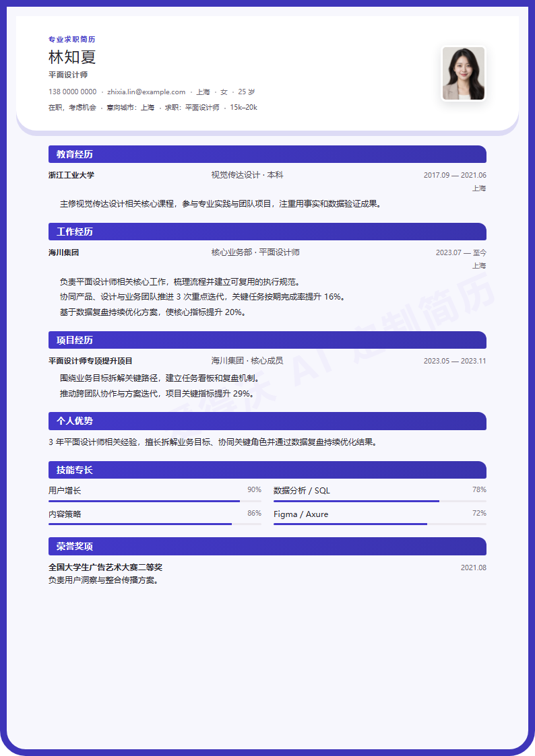
Task: Click the summary starting 3 年平面设计师相关经验
Action: [213, 442]
